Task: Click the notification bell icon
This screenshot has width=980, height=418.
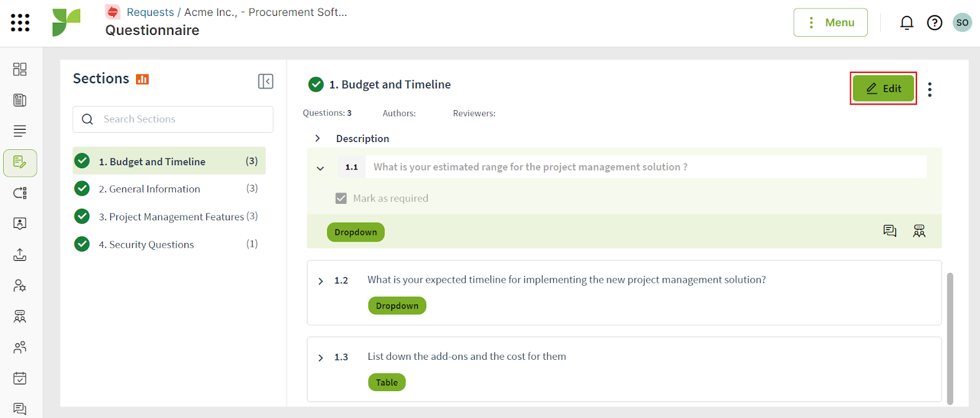Action: tap(907, 23)
